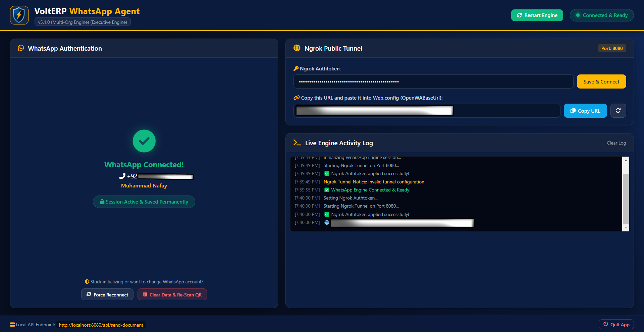Clear Data & Re-Scan QR code
This screenshot has width=644, height=332.
(172, 294)
